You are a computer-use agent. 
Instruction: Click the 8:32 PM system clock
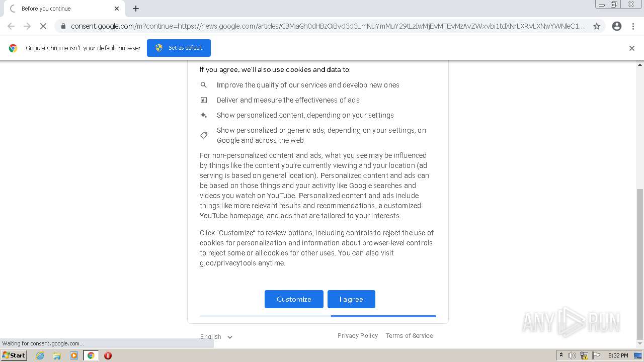tap(618, 355)
